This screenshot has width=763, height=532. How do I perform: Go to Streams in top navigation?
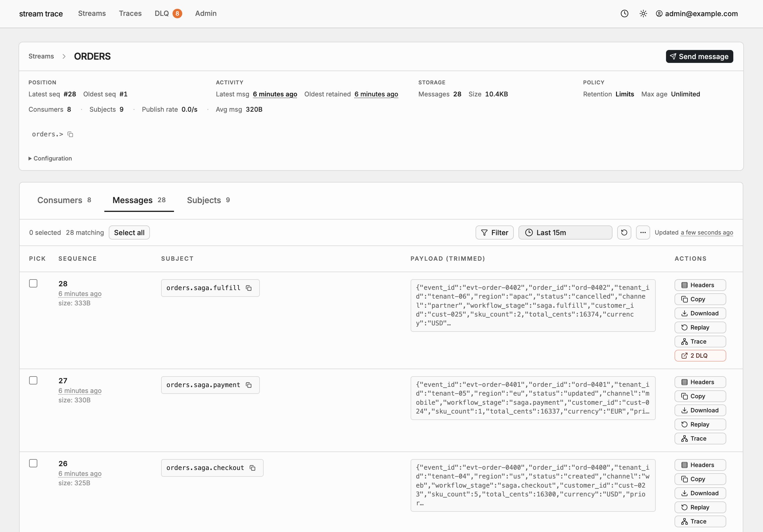tap(92, 14)
